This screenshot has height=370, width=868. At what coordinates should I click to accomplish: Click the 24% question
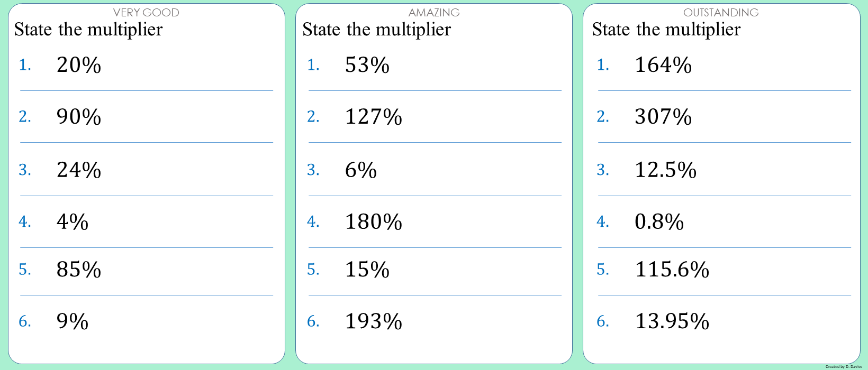[79, 170]
